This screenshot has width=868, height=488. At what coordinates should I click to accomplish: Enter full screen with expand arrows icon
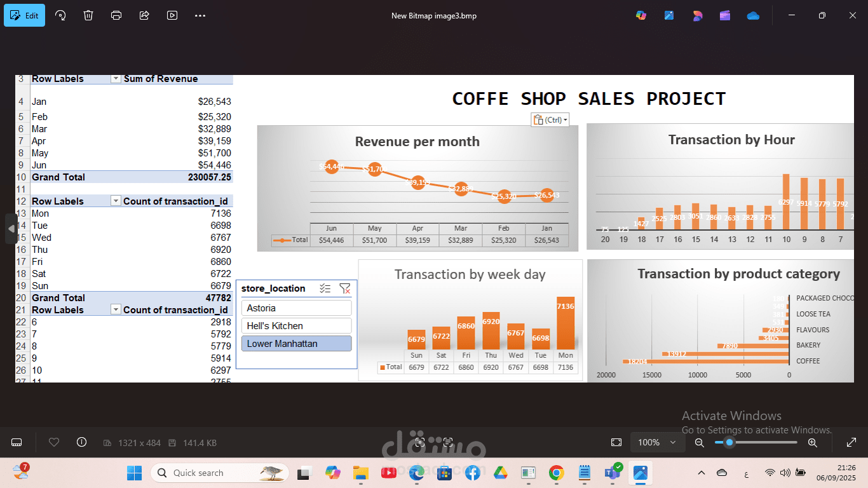851,442
